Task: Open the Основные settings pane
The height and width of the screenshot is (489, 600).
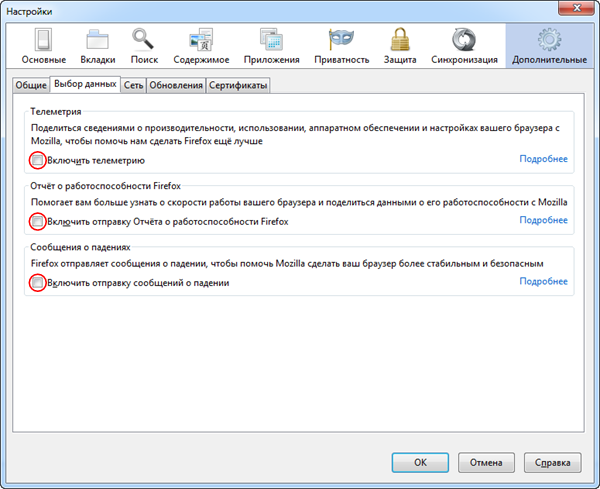Action: 44,46
